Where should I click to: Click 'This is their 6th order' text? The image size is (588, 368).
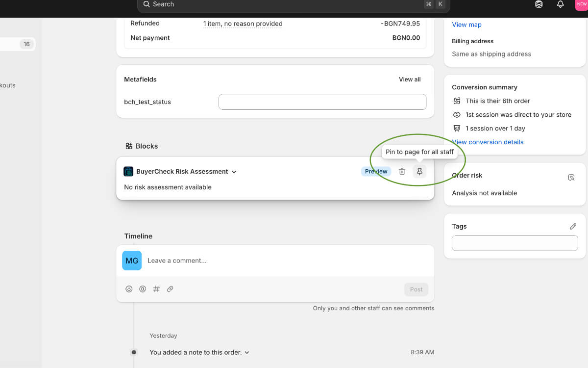498,101
